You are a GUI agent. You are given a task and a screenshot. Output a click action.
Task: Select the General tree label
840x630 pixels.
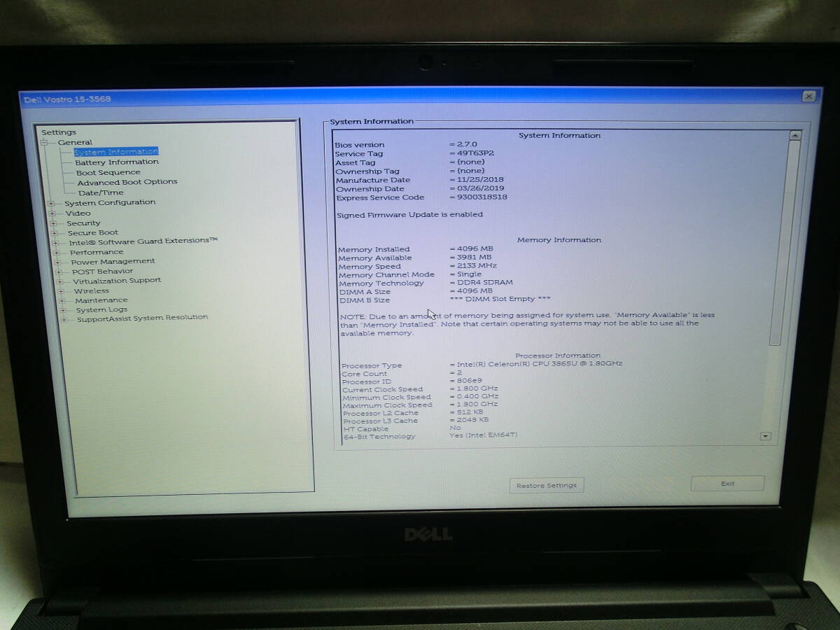[x=75, y=142]
